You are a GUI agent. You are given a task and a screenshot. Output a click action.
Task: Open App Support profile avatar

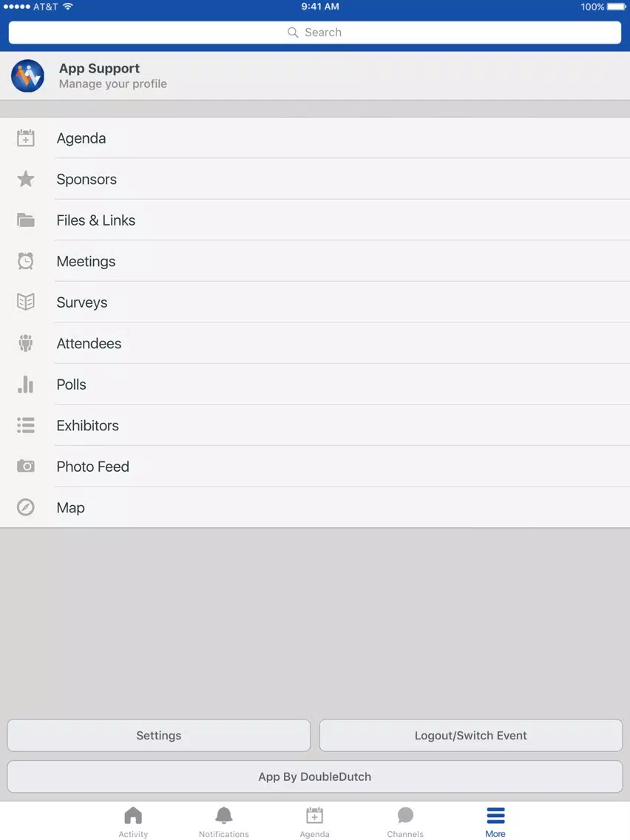pos(28,75)
